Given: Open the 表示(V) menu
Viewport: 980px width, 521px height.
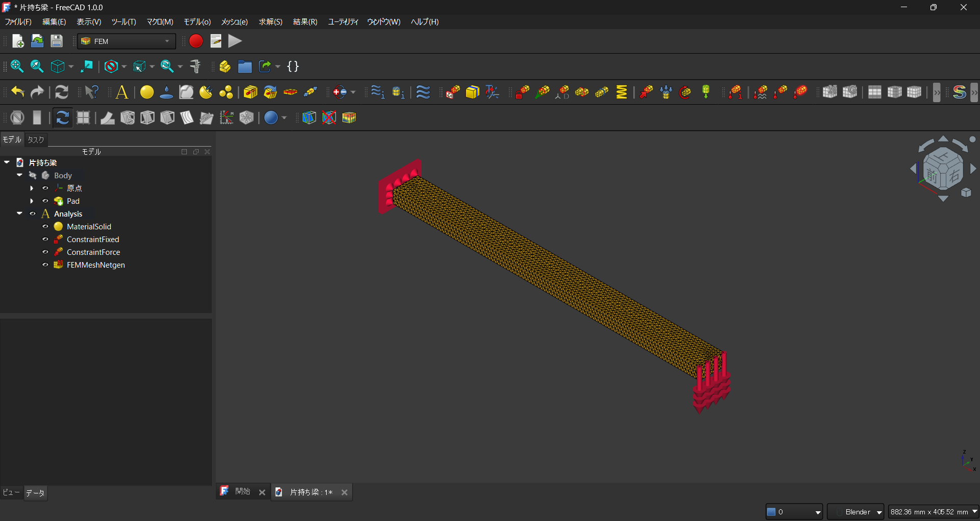Looking at the screenshot, I should (89, 22).
